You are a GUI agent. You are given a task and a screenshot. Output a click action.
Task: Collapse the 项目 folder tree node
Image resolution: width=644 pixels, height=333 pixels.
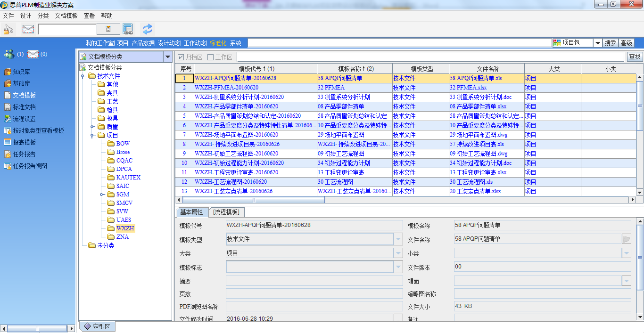coord(92,135)
